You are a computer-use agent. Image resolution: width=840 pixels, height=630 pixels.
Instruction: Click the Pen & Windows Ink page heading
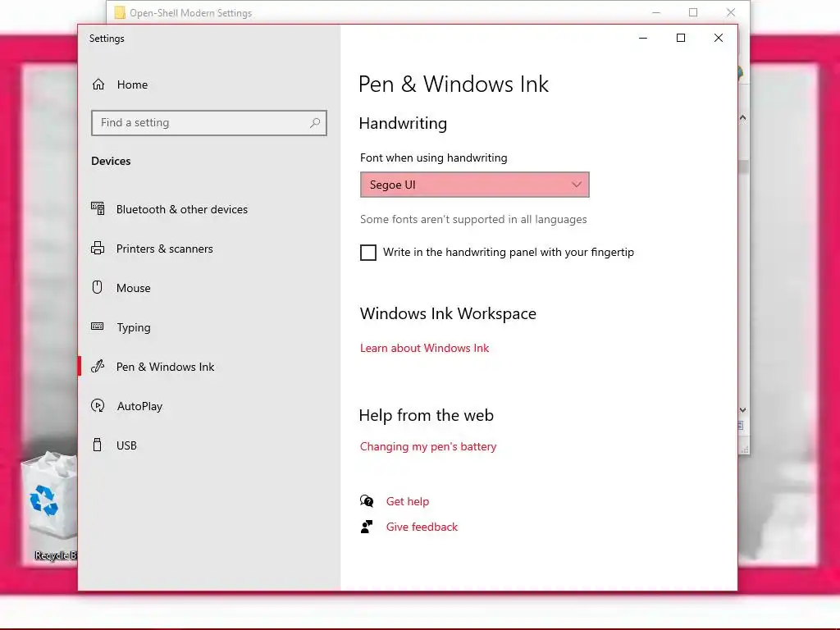453,84
